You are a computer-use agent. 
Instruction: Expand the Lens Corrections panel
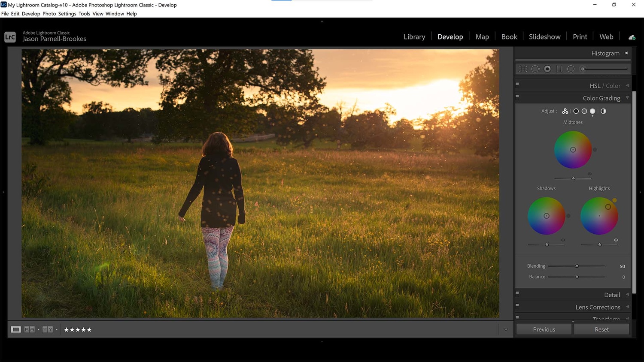point(627,307)
